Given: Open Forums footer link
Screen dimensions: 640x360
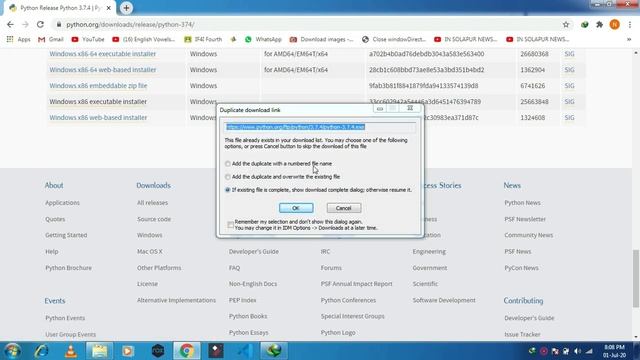Looking at the screenshot, I should pyautogui.click(x=331, y=268).
